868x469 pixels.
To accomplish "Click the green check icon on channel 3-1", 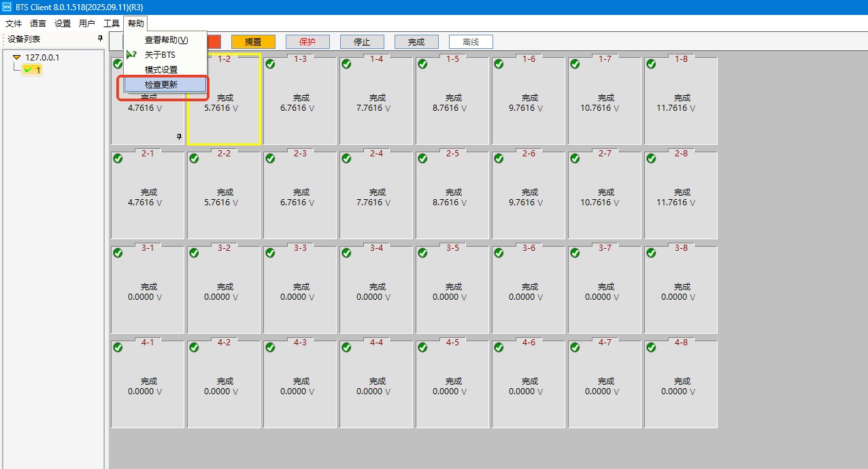I will (118, 253).
